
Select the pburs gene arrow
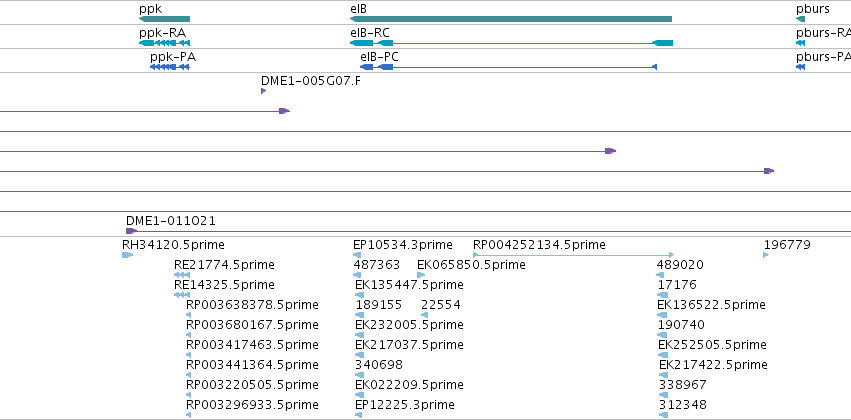801,19
